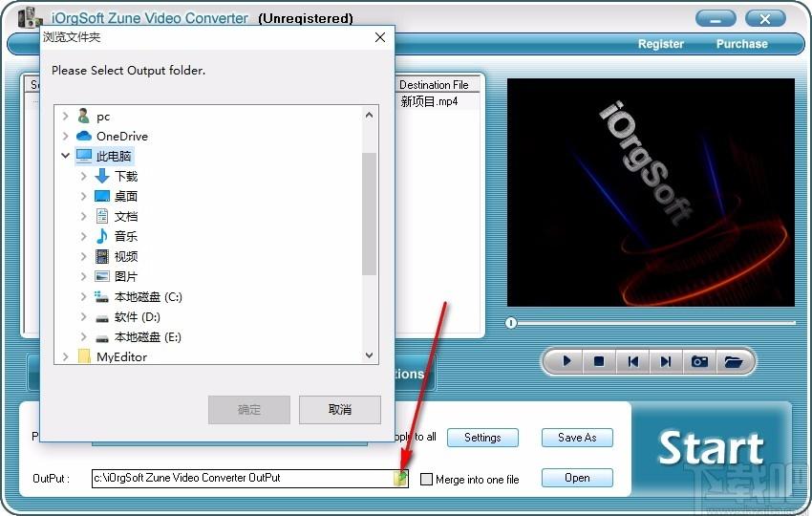This screenshot has height=516, width=812.
Task: Click the preview seek slider handle
Action: (511, 323)
